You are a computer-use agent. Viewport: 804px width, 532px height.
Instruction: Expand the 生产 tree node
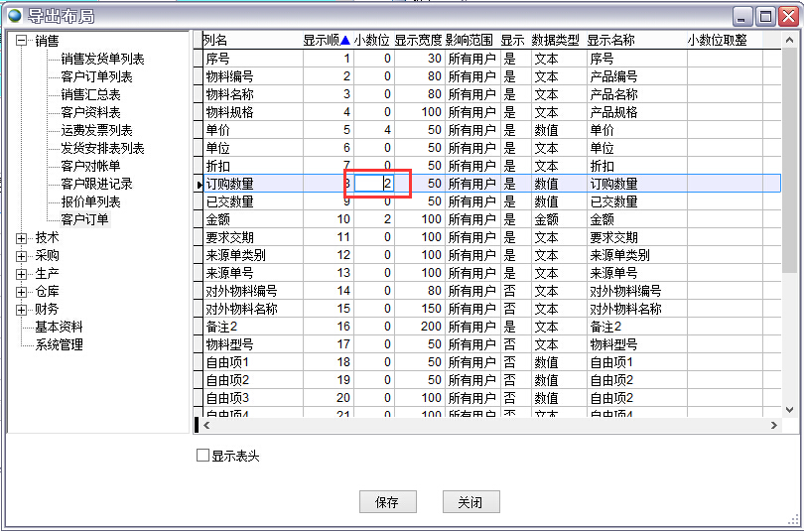[x=22, y=273]
